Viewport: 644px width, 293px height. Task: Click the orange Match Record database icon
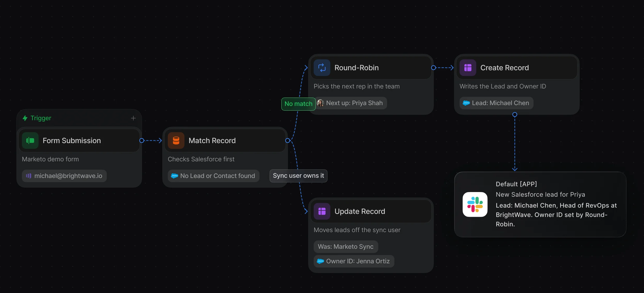coord(176,141)
